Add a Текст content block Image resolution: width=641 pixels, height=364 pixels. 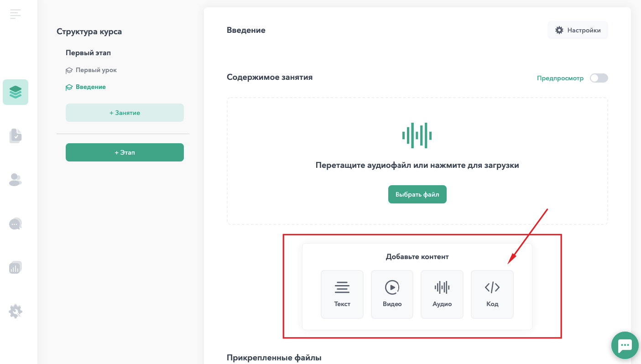[342, 294]
